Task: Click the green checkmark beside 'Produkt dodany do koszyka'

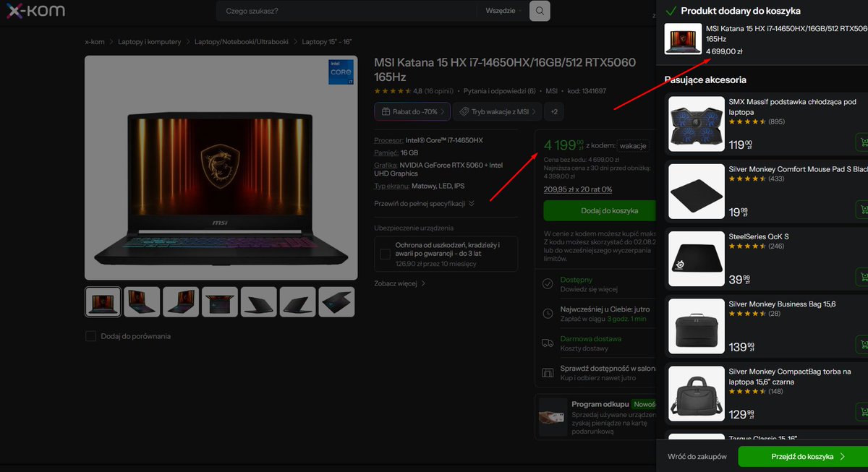Action: [671, 11]
